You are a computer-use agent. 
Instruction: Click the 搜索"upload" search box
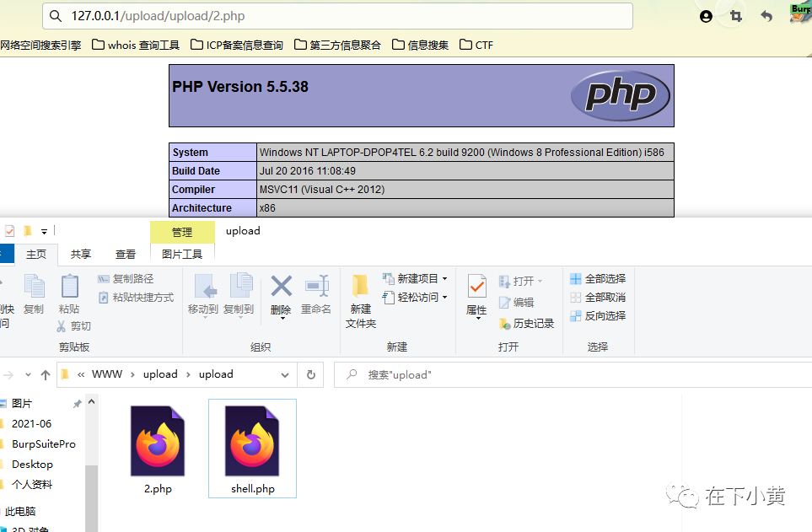tap(573, 375)
